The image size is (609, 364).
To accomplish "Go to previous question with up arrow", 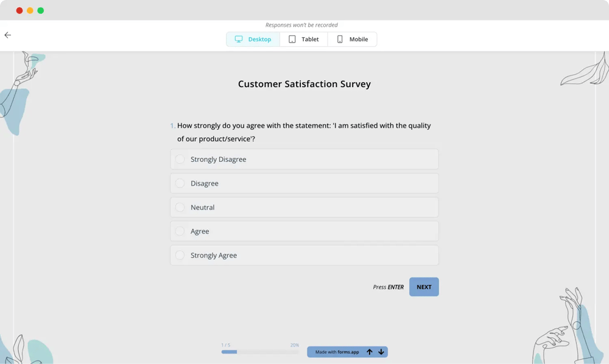I will [x=369, y=352].
